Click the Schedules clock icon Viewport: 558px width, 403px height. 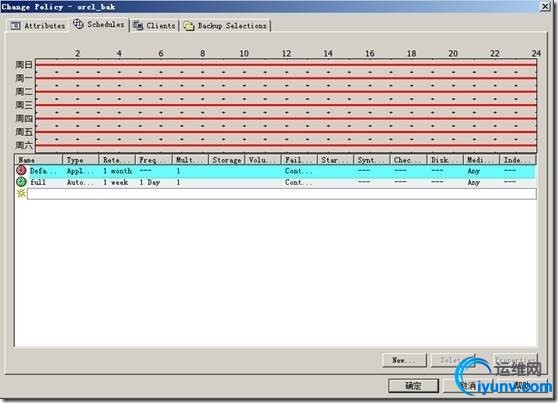[x=78, y=24]
